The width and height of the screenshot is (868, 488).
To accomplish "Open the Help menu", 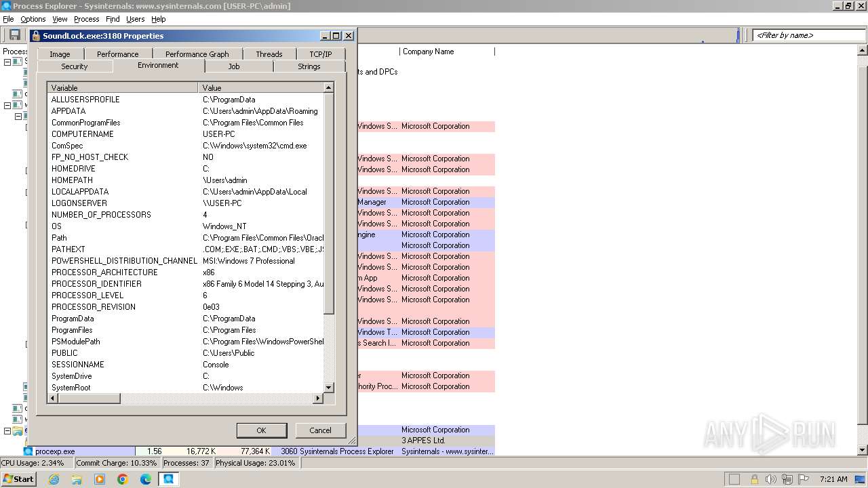I will click(158, 19).
